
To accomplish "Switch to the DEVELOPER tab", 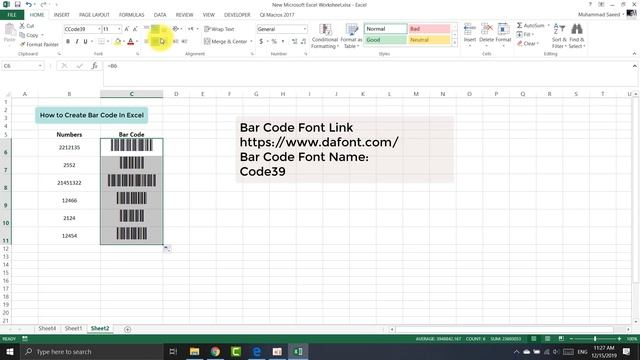I will coord(237,15).
